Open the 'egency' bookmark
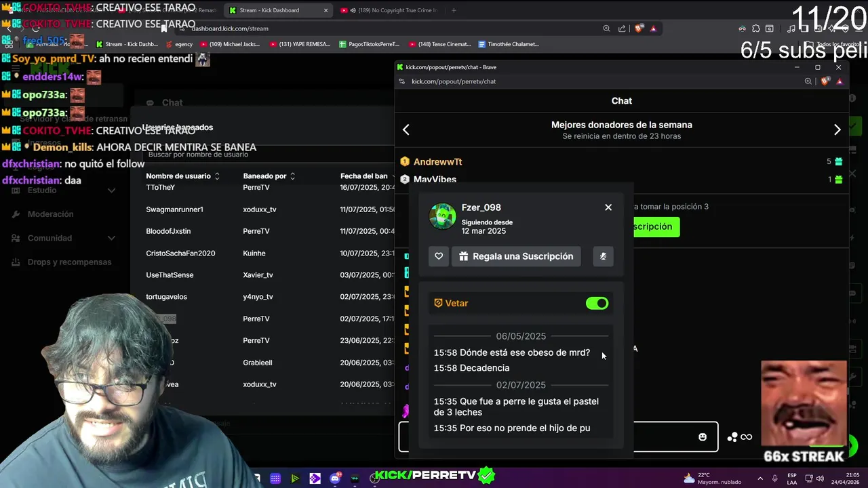This screenshot has height=488, width=868. [x=178, y=44]
